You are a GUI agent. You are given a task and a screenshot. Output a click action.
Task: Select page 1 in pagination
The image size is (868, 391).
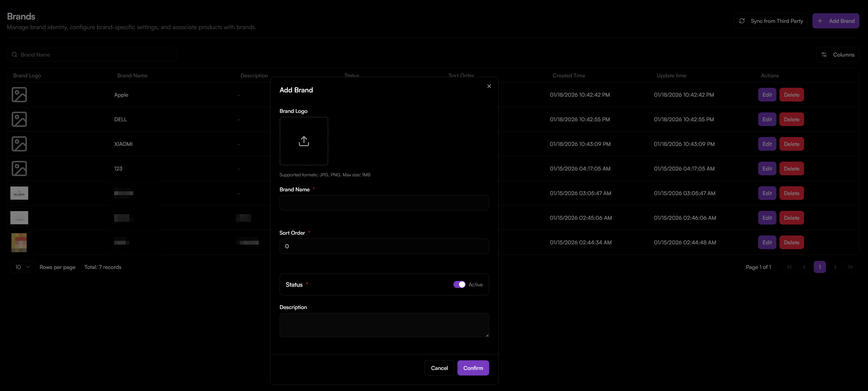point(820,267)
